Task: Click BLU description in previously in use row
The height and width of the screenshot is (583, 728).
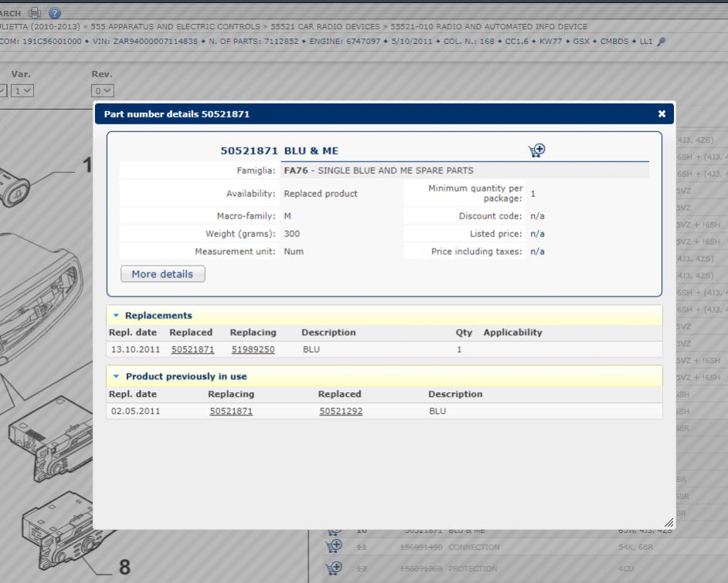Action: click(437, 411)
